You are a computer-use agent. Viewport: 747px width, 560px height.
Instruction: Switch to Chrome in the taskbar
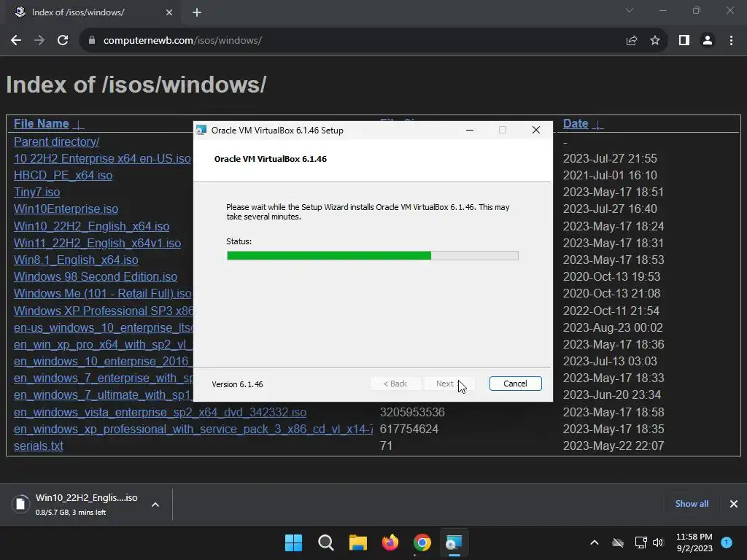422,542
